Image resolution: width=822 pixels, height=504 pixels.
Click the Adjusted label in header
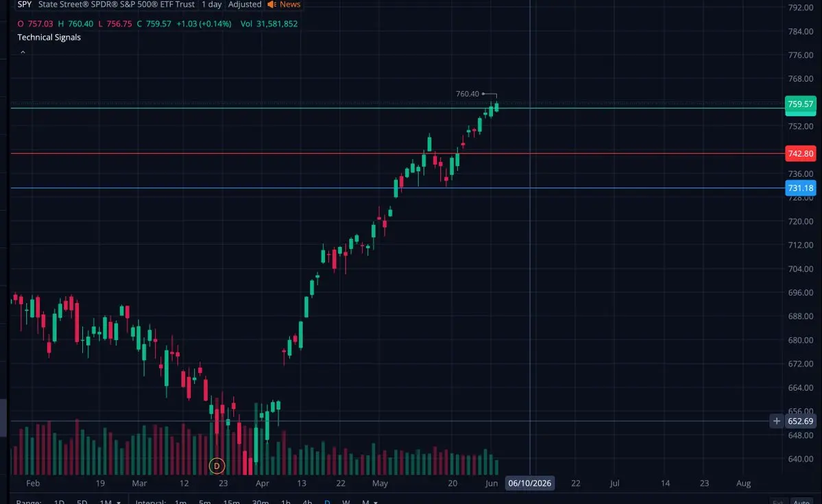pos(245,4)
